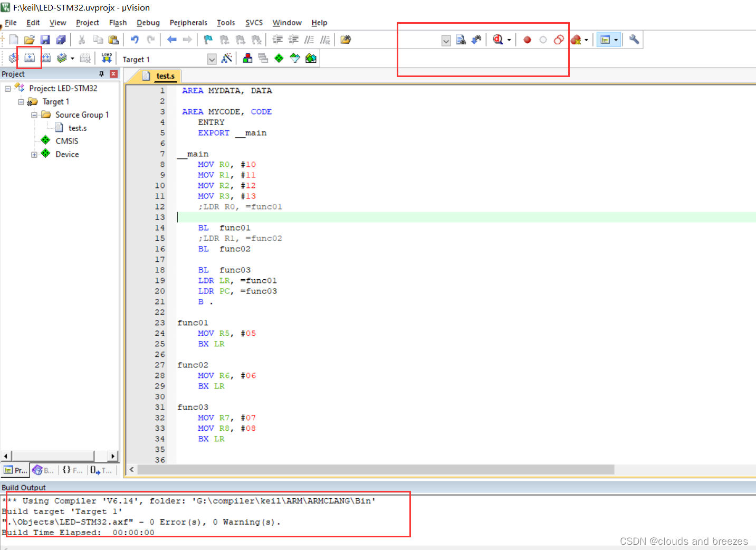Uncomment the selection with the crossed // icon
Image resolution: width=756 pixels, height=550 pixels.
[325, 40]
